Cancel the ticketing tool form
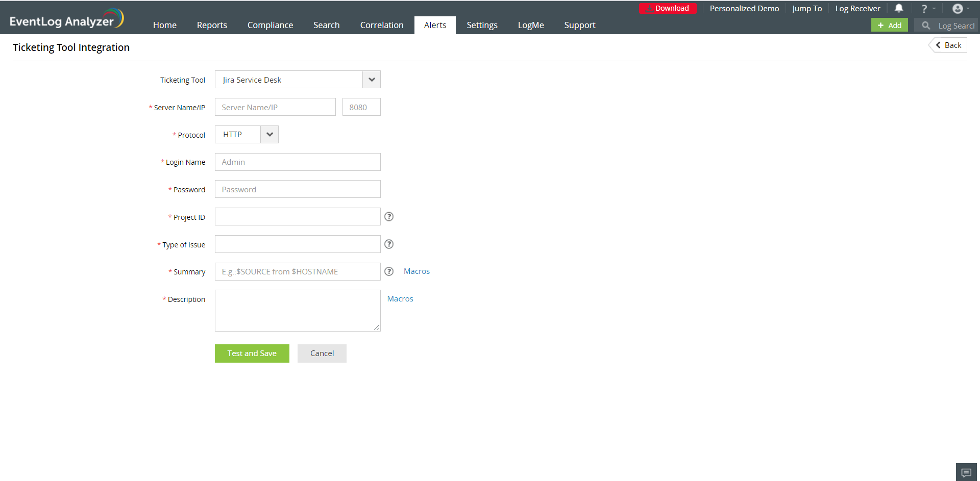This screenshot has height=481, width=980. 322,353
